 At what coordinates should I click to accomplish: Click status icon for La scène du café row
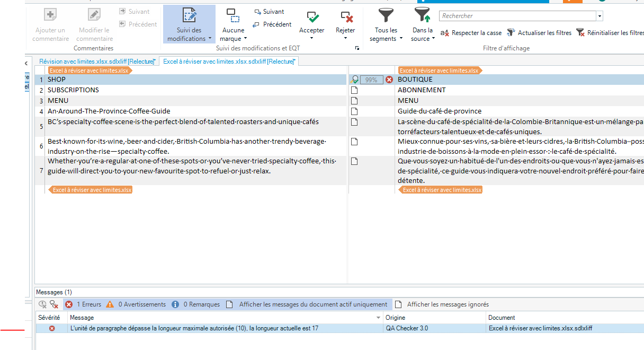click(x=355, y=122)
